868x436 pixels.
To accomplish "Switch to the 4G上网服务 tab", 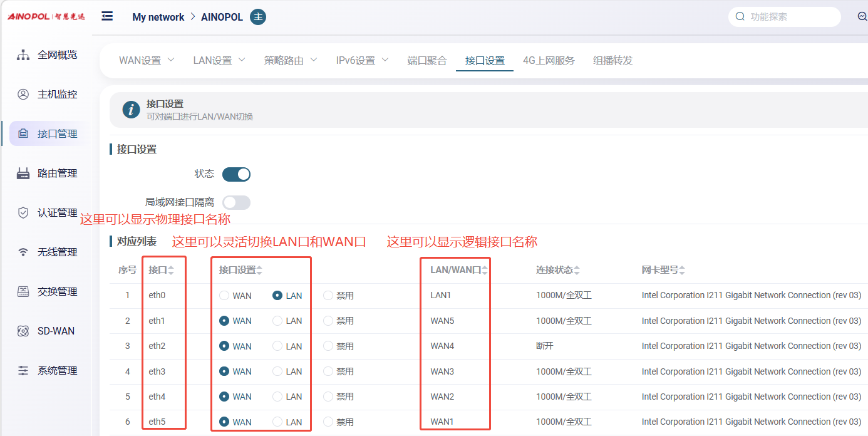I will pyautogui.click(x=549, y=61).
